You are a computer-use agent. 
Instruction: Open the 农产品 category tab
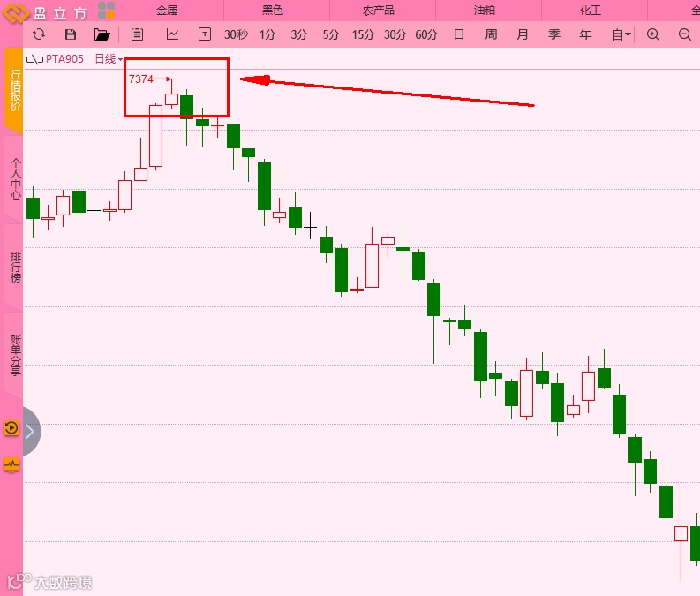[379, 11]
